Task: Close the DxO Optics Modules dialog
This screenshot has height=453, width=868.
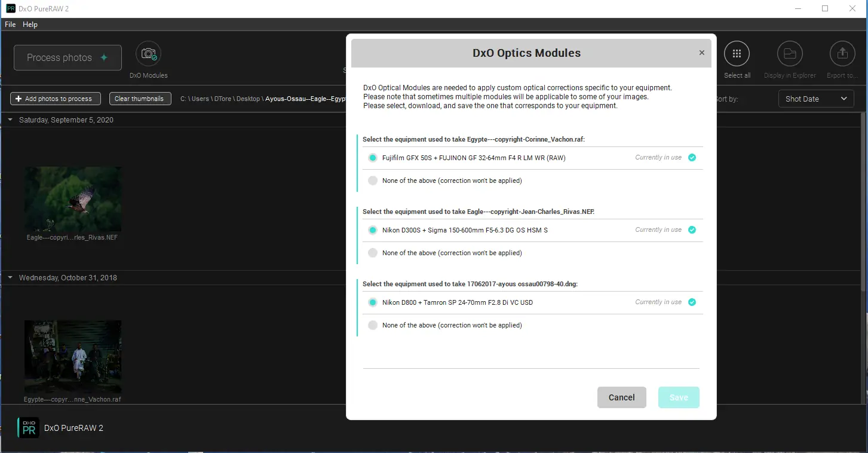Action: click(x=702, y=53)
